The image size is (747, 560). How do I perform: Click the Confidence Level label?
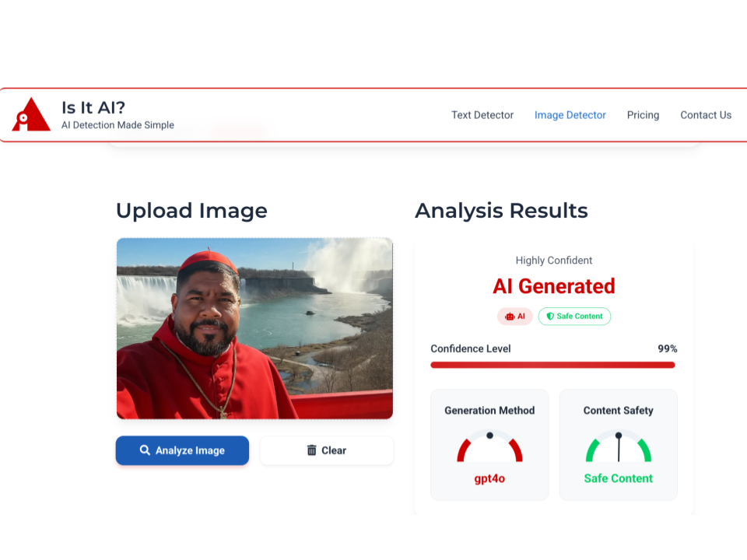click(471, 348)
